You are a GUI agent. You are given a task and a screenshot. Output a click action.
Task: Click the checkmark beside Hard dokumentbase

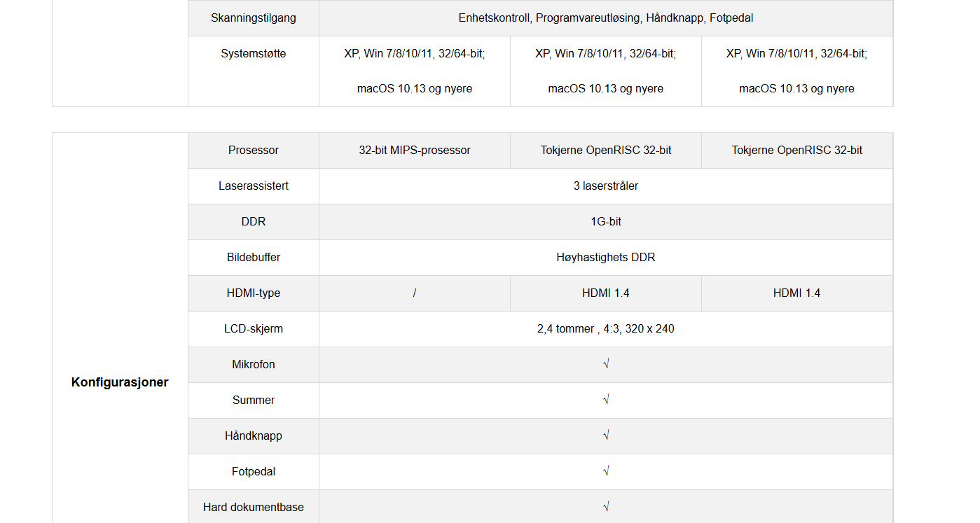(x=606, y=507)
